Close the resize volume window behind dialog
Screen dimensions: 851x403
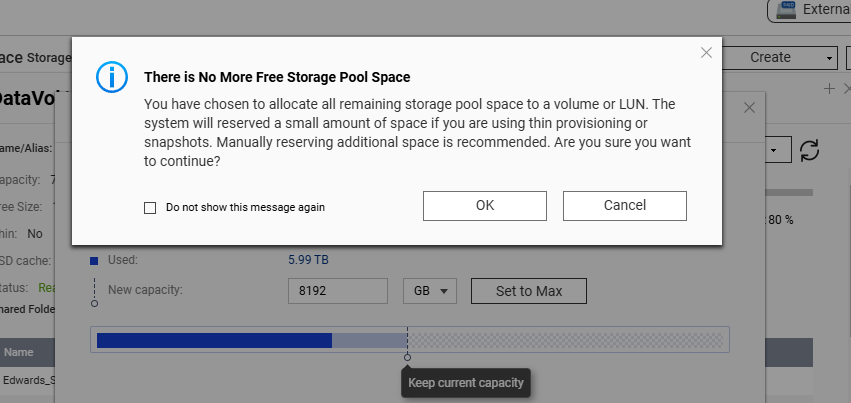[x=749, y=107]
